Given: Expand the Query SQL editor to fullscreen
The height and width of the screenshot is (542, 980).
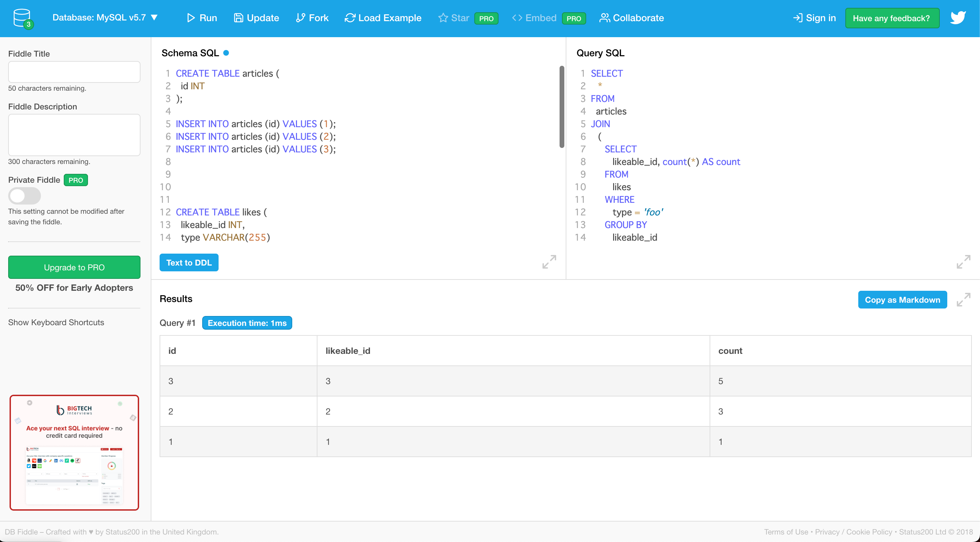Looking at the screenshot, I should coord(963,262).
